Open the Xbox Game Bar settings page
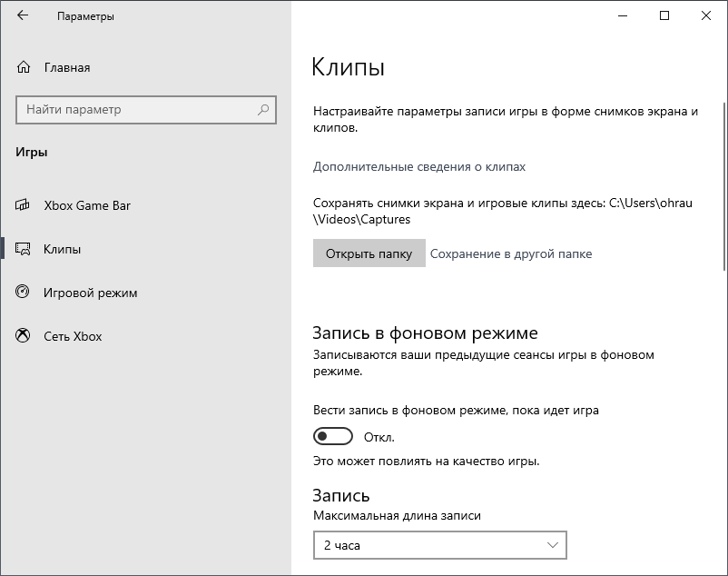This screenshot has height=576, width=728. point(87,205)
